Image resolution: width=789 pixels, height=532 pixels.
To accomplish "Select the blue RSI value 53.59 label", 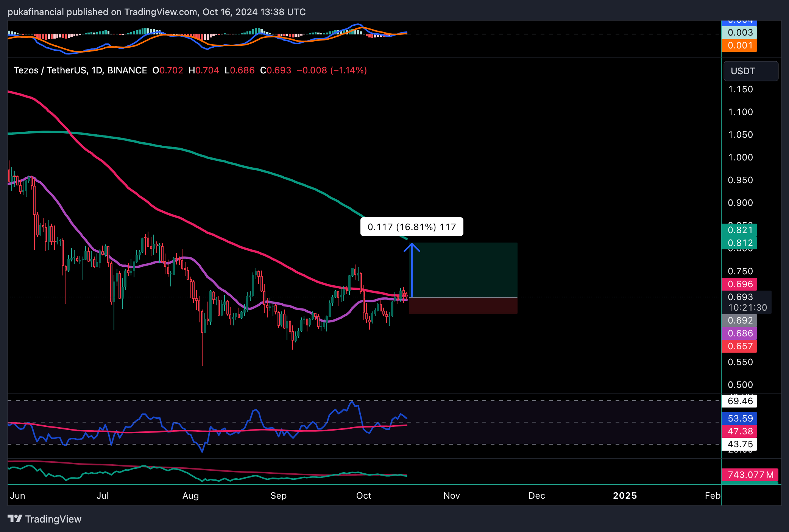I will tap(739, 418).
